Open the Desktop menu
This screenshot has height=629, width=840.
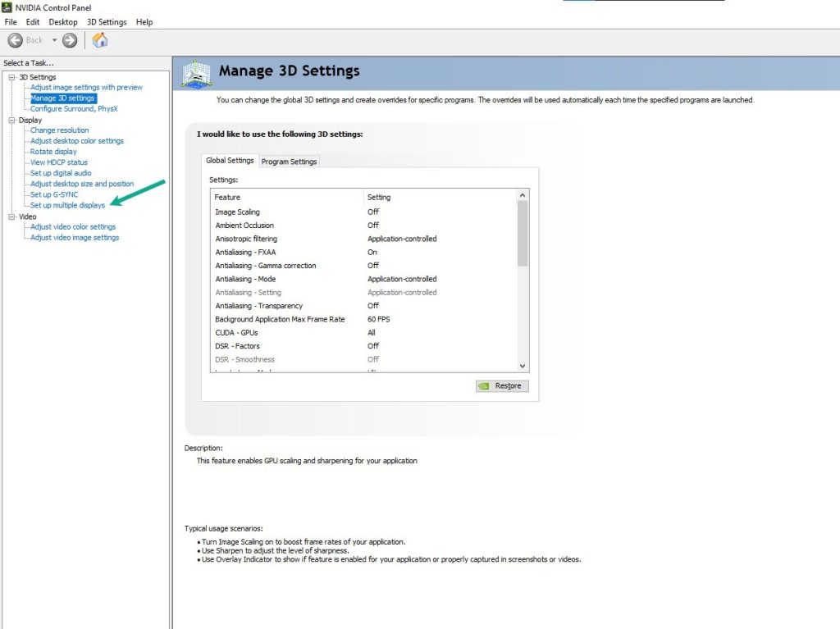(63, 22)
